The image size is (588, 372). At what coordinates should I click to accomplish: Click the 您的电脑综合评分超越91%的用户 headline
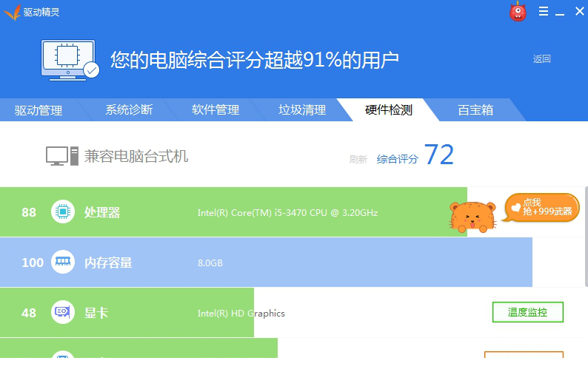(254, 60)
